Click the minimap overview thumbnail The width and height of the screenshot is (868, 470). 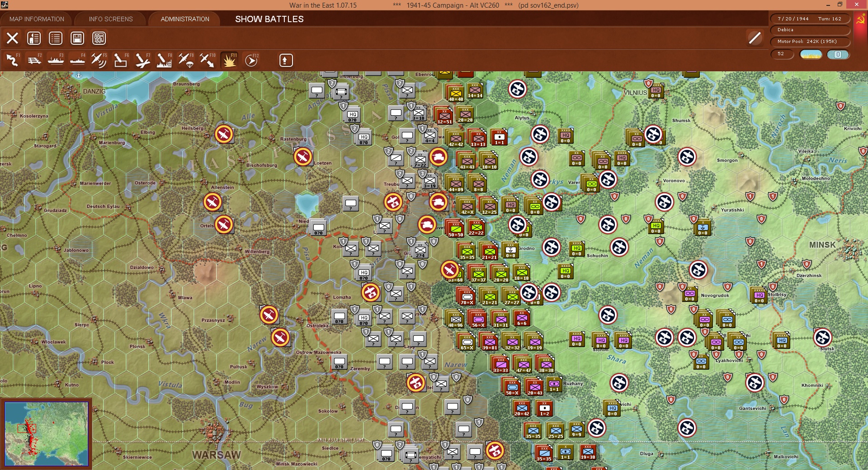point(46,434)
